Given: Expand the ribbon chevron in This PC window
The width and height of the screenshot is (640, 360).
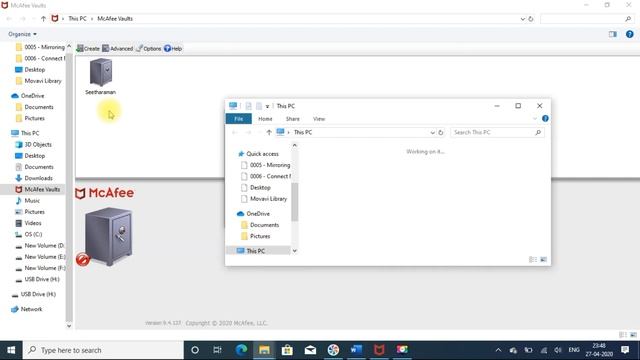Looking at the screenshot, I should click(x=535, y=119).
